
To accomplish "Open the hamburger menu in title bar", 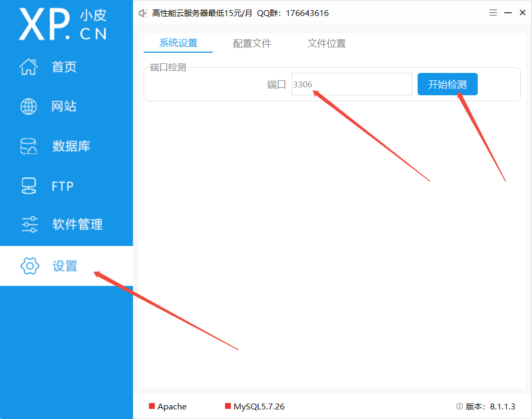I will tap(493, 13).
